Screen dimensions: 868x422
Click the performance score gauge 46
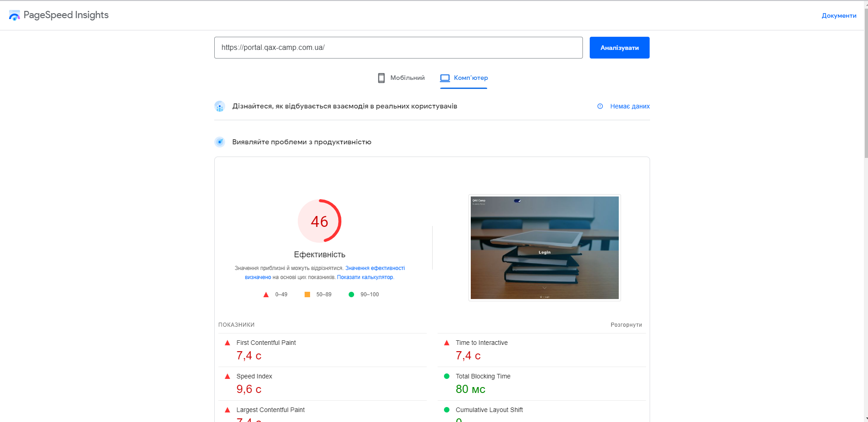click(x=320, y=221)
